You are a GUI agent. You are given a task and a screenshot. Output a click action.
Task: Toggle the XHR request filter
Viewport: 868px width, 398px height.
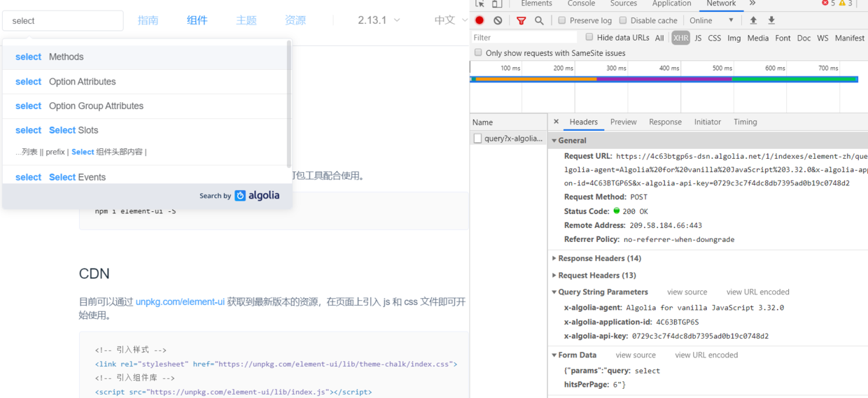680,38
